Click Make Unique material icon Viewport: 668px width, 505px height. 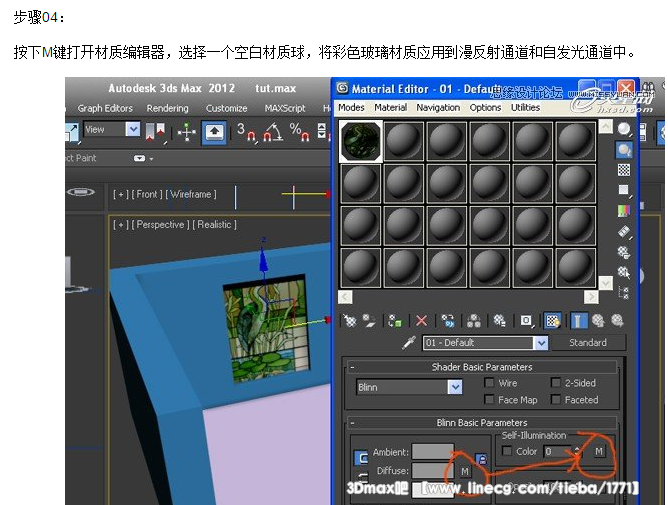pos(473,320)
